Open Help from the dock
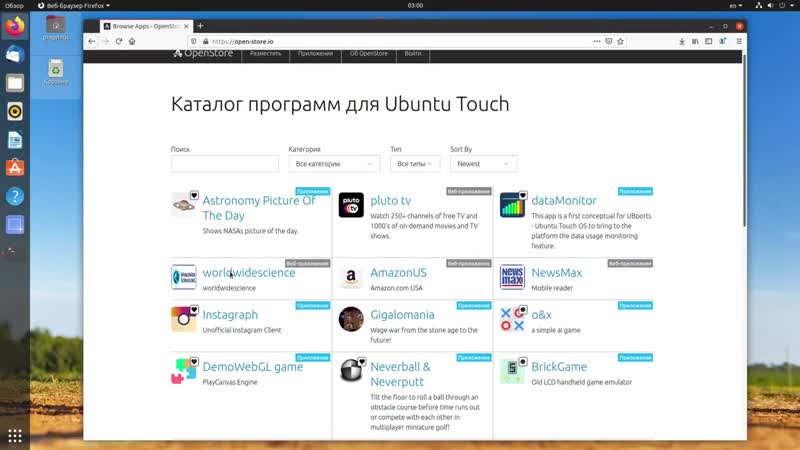The height and width of the screenshot is (450, 800). (15, 196)
